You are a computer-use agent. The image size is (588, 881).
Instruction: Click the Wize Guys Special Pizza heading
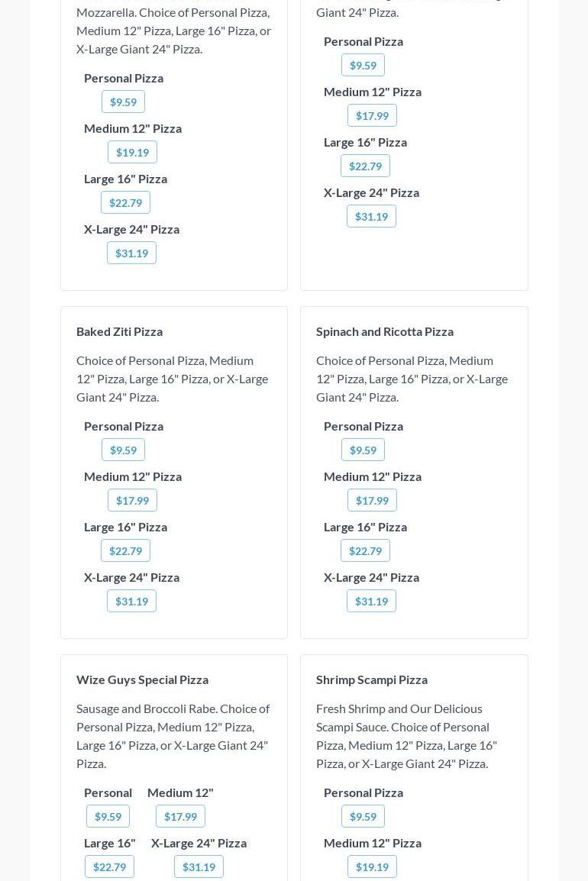tap(142, 679)
